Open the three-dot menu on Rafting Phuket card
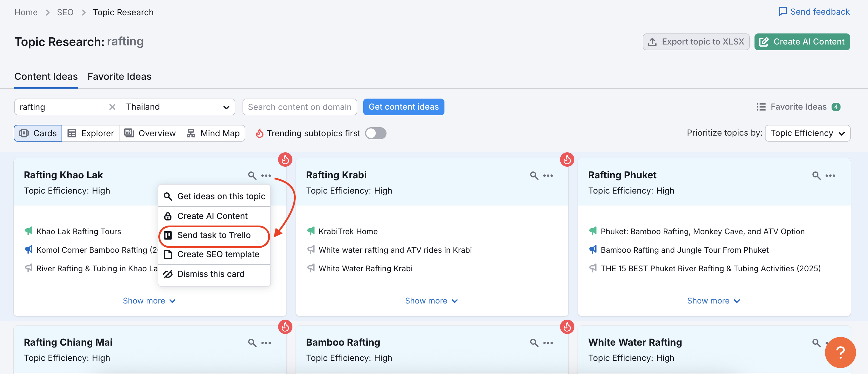This screenshot has width=868, height=374. [x=830, y=176]
